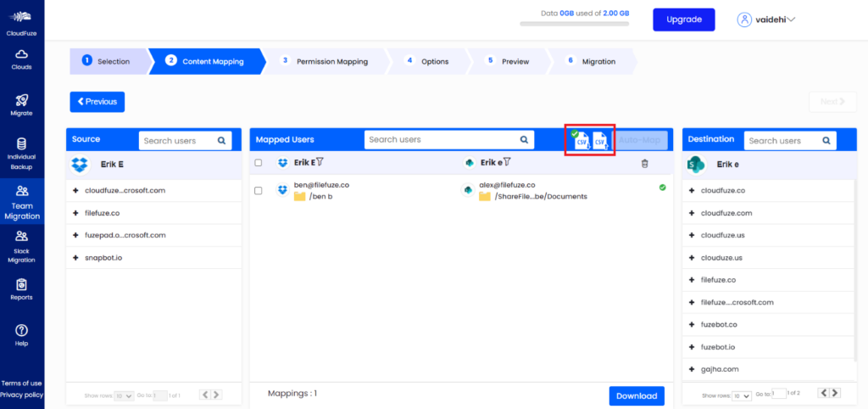Image resolution: width=868 pixels, height=409 pixels.
Task: Go to the Permission Mapping step
Action: [x=325, y=61]
